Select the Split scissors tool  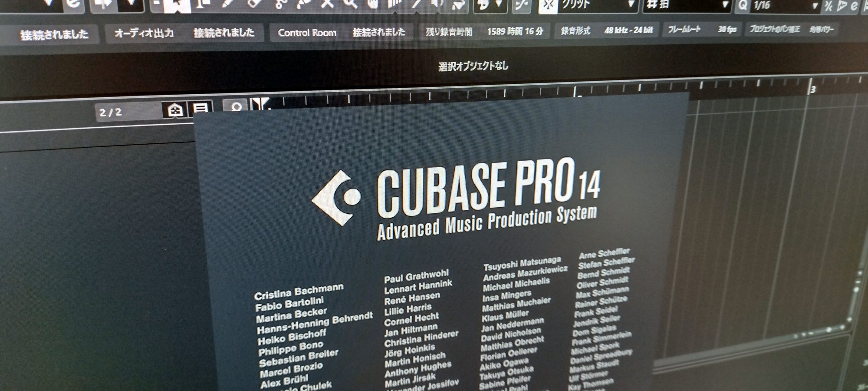[x=281, y=3]
